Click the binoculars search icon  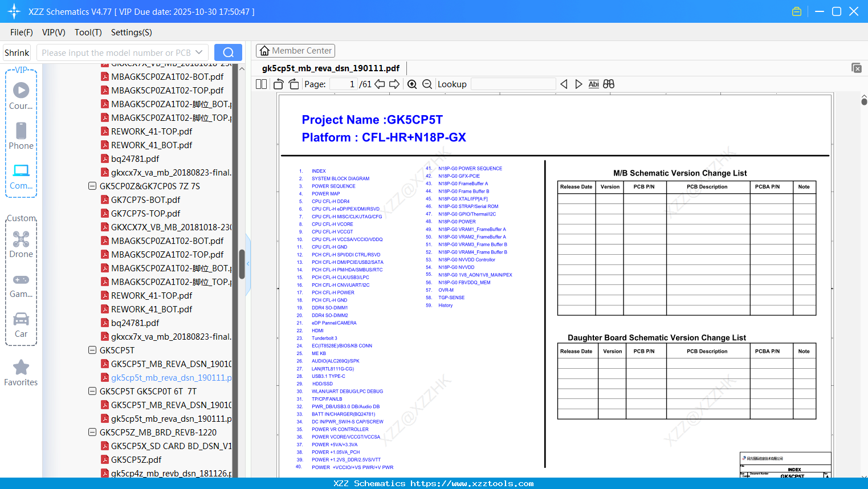[609, 84]
